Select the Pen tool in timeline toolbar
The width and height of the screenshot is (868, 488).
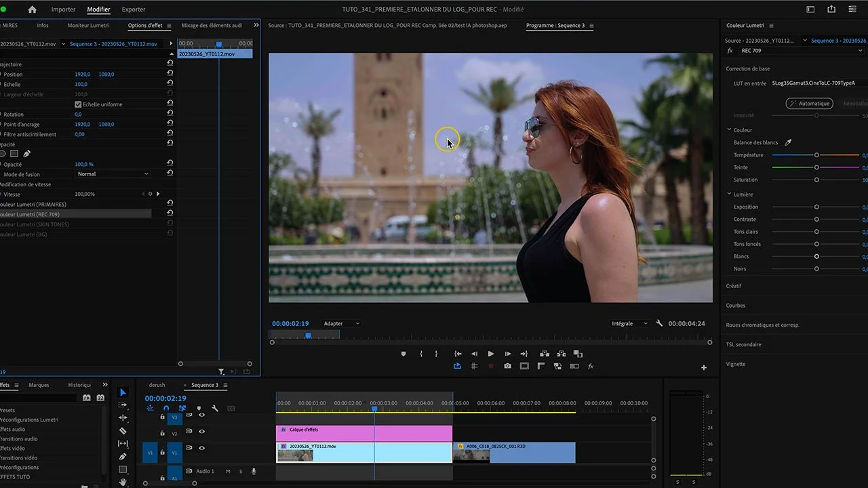coord(123,456)
